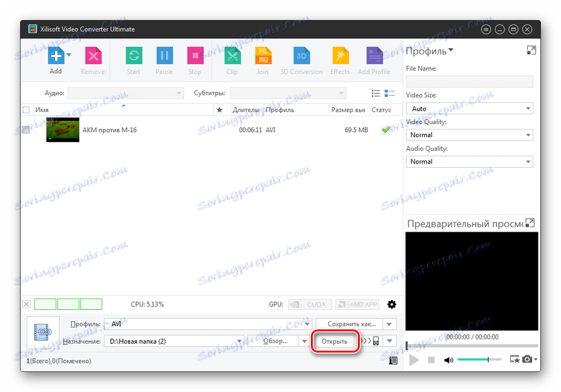This screenshot has width=561, height=392.
Task: Open the settings gear near GPU options
Action: [x=392, y=304]
